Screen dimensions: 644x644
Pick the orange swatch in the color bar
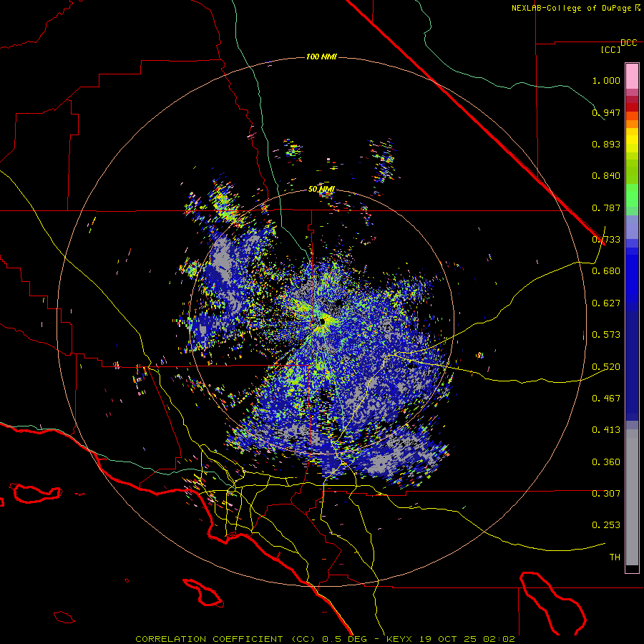(632, 124)
